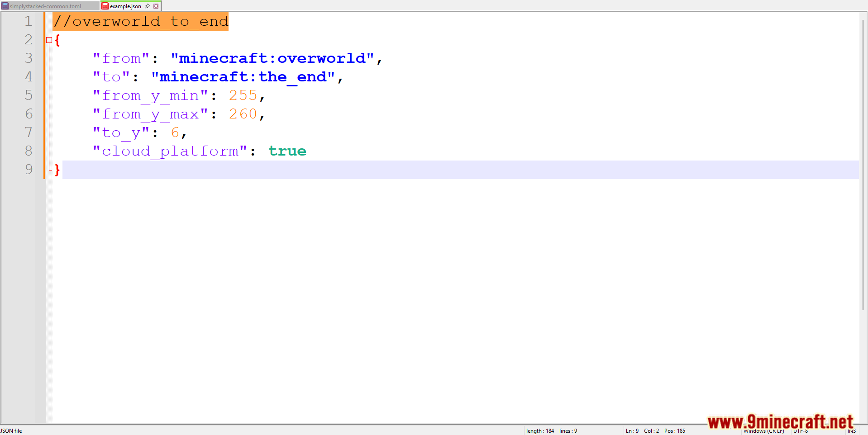Click the true value of cloud_platform
868x435 pixels.
coord(287,151)
